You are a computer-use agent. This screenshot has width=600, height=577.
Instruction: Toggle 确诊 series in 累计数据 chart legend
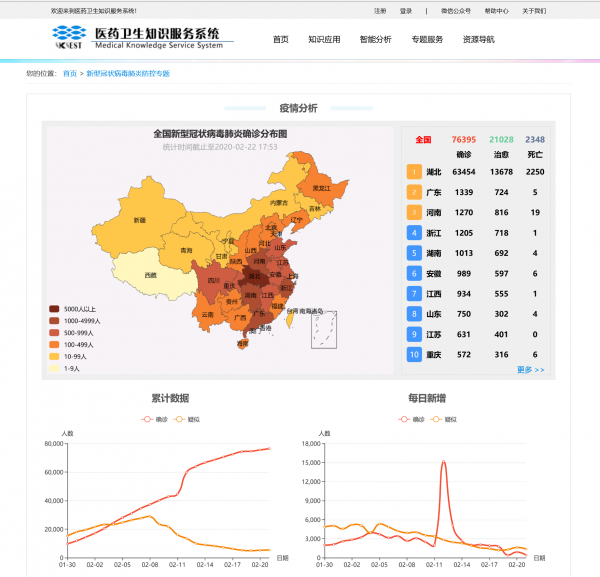(156, 419)
